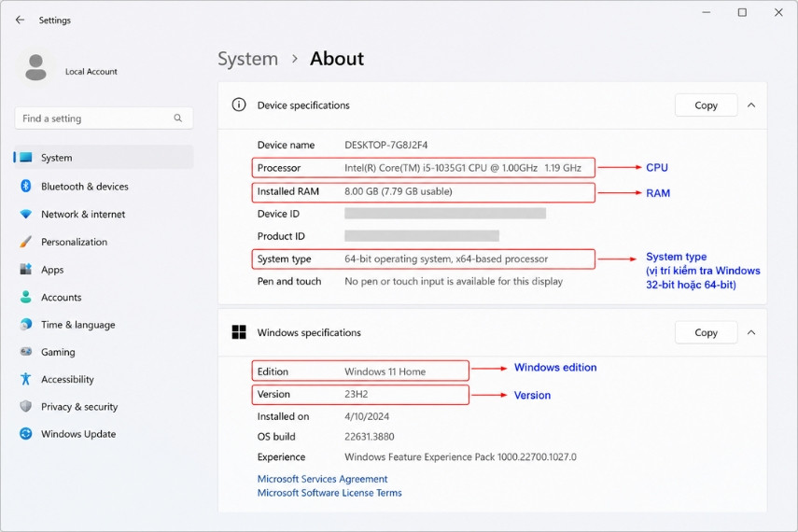Maximize the Settings window

(742, 12)
